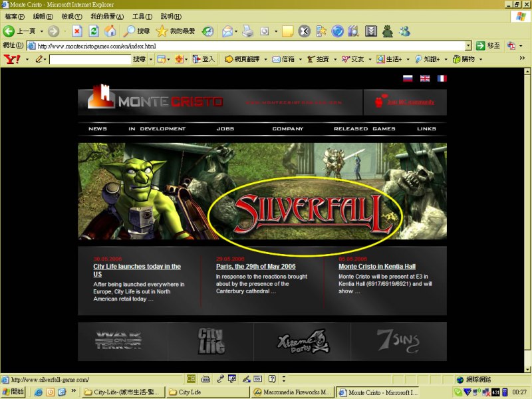Viewport: 532px width, 399px height.
Task: Open the 7 Sins game logo
Action: [x=398, y=340]
